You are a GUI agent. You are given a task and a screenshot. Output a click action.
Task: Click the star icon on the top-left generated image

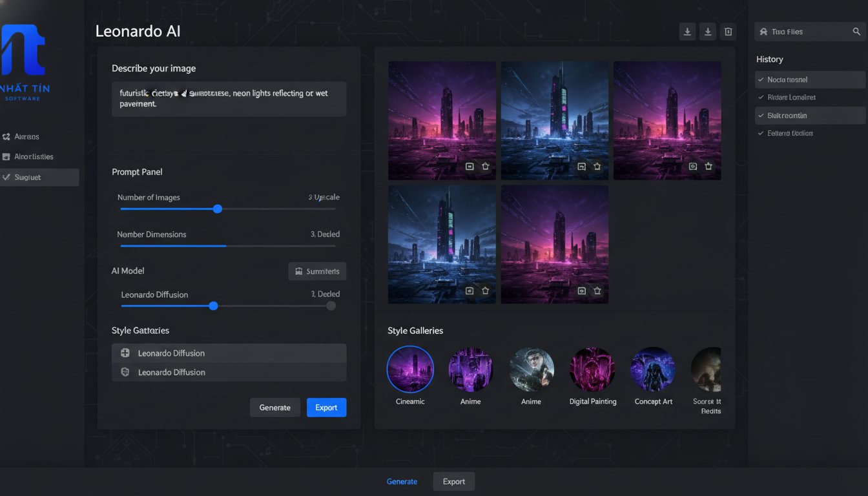[x=486, y=167]
